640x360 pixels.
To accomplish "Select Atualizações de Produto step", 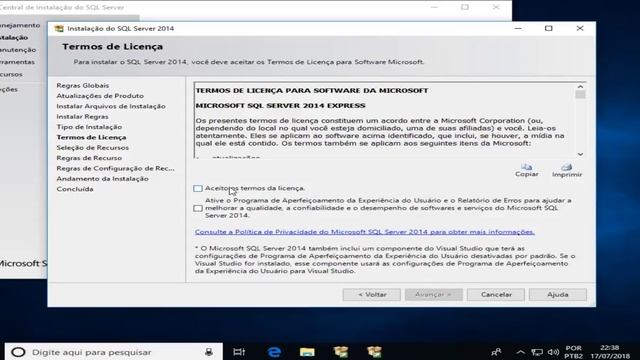I will click(x=100, y=96).
